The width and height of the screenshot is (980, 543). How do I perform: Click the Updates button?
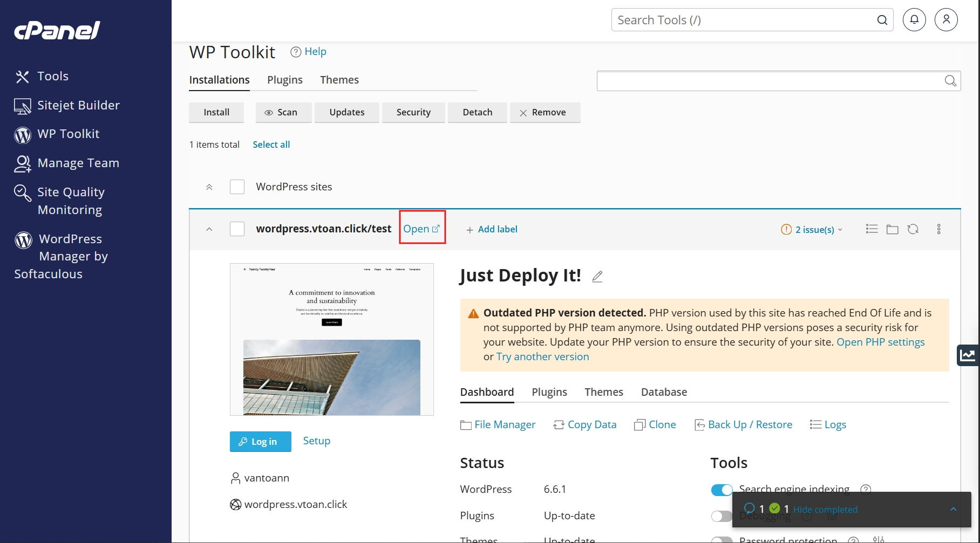pyautogui.click(x=347, y=112)
